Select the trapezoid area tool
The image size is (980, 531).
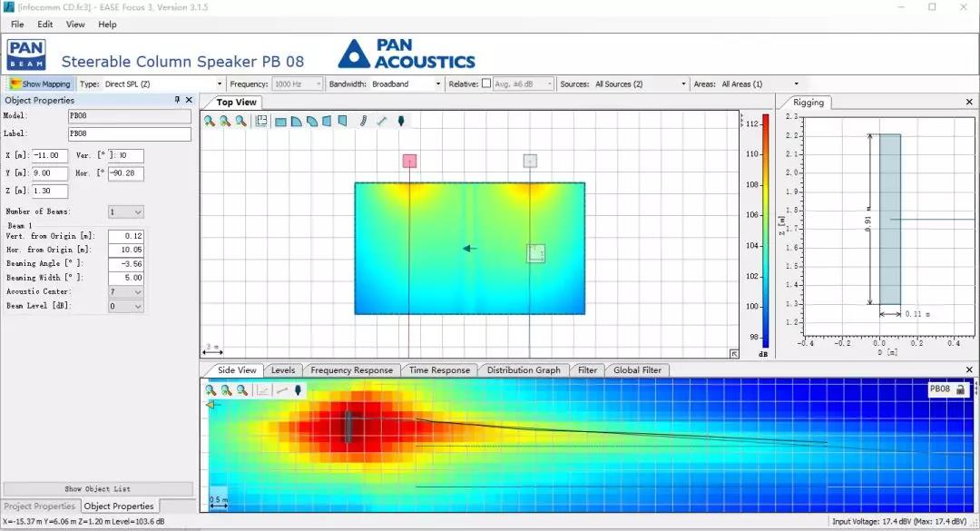click(327, 122)
